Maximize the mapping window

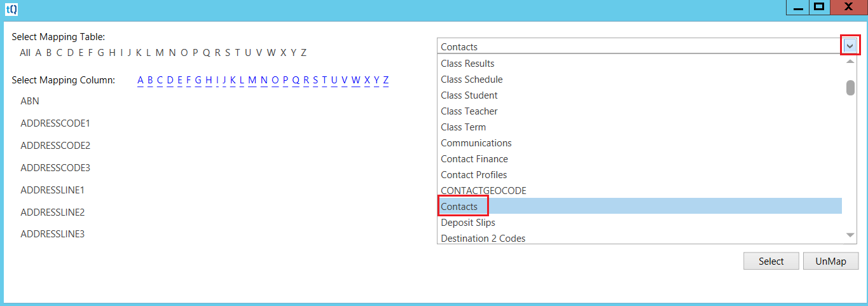(820, 7)
